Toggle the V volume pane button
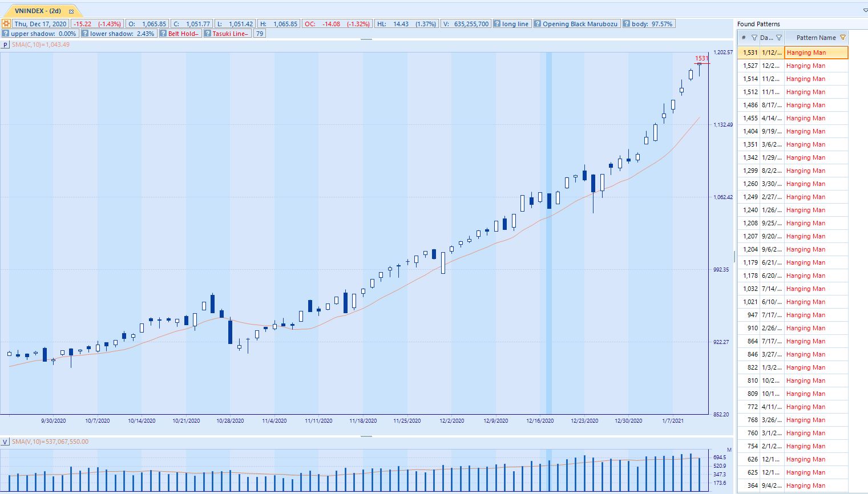868x494 pixels. pos(5,442)
